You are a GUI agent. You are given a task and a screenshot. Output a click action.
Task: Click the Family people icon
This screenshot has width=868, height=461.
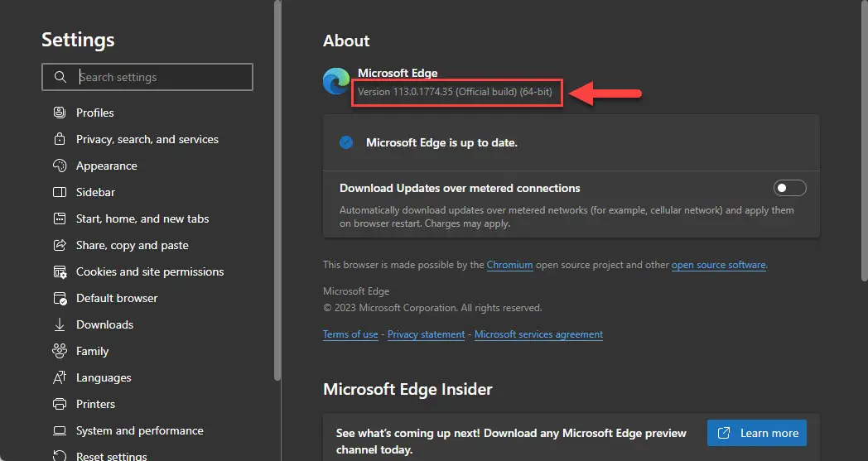click(60, 351)
